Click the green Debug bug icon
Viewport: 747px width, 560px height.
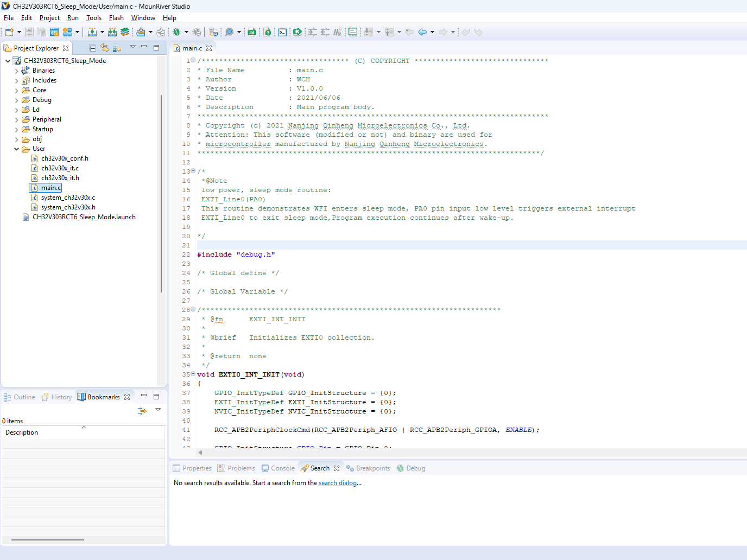click(176, 32)
